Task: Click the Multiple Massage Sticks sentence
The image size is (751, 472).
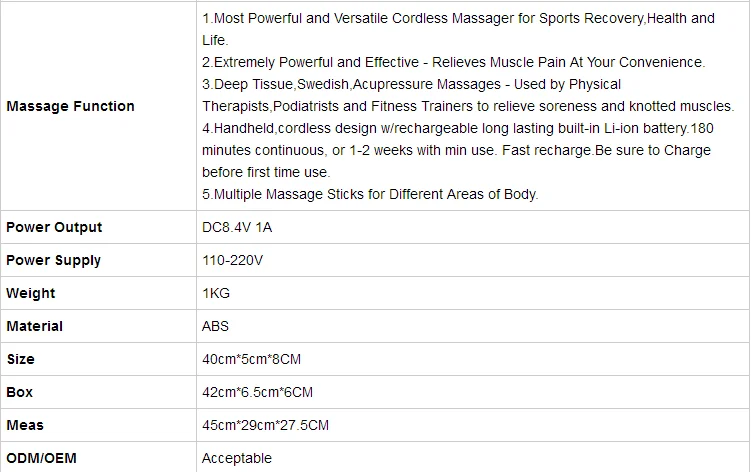Action: [x=370, y=194]
